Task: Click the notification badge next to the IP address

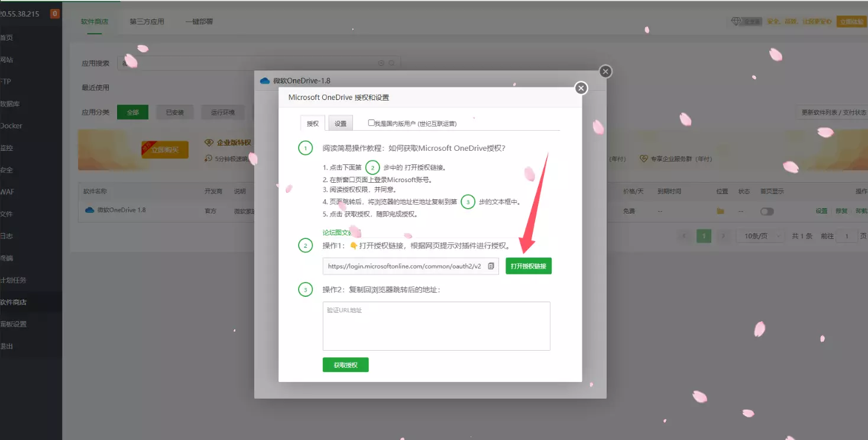Action: 54,14
